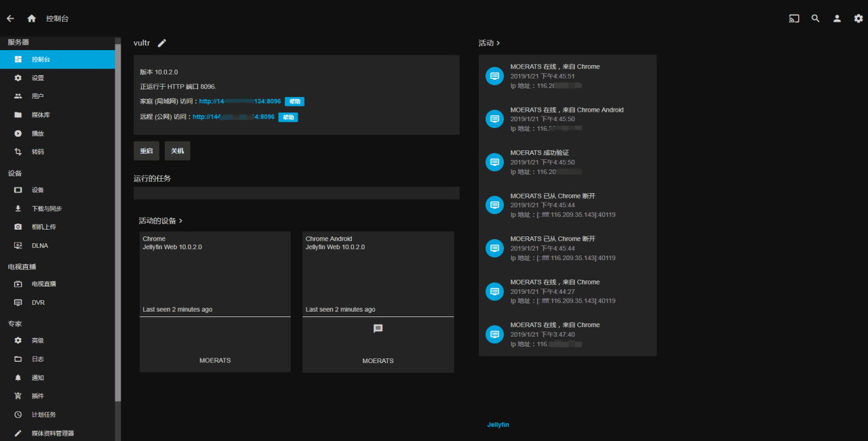Click the 关机 shutdown button
This screenshot has width=868, height=441.
click(x=177, y=150)
